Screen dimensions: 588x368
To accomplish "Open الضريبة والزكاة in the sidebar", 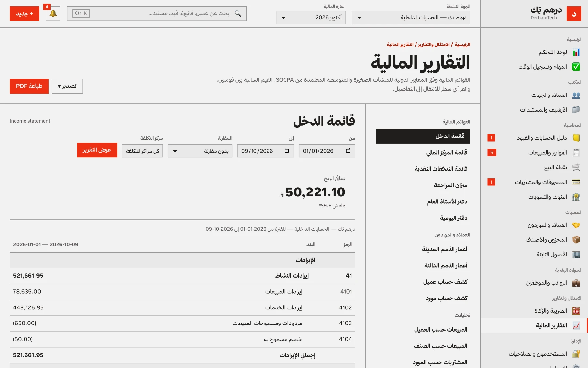I will pyautogui.click(x=534, y=311).
